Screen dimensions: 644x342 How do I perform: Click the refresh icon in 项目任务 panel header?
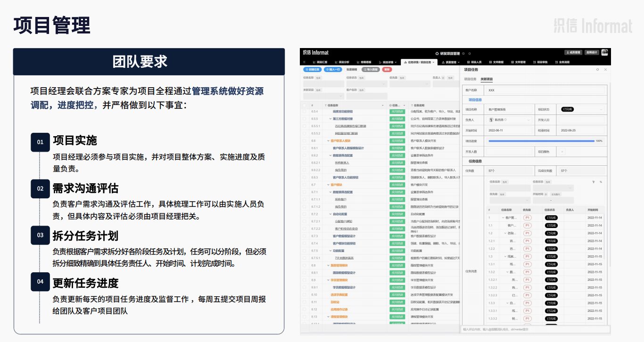(x=598, y=69)
